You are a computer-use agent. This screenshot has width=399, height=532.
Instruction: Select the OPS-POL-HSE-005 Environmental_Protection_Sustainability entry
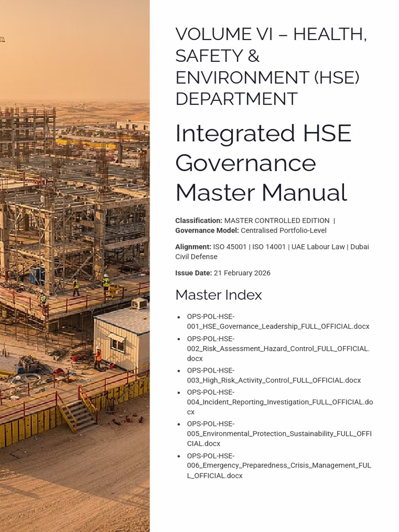coord(279,434)
